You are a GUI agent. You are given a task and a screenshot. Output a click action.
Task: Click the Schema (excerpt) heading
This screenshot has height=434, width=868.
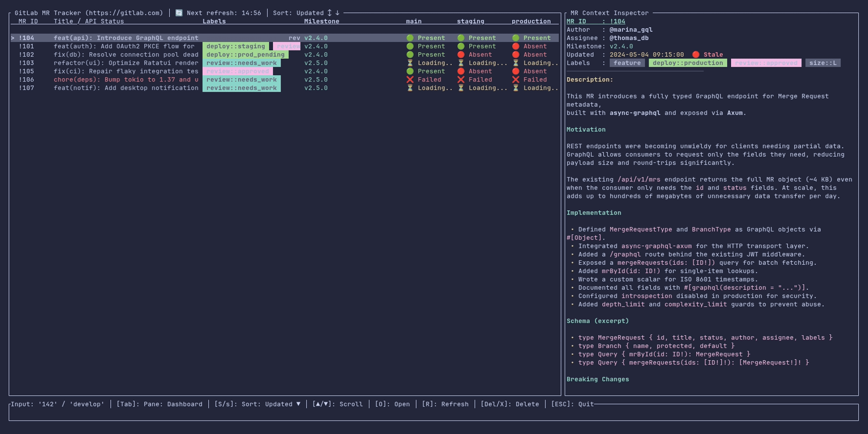point(597,321)
